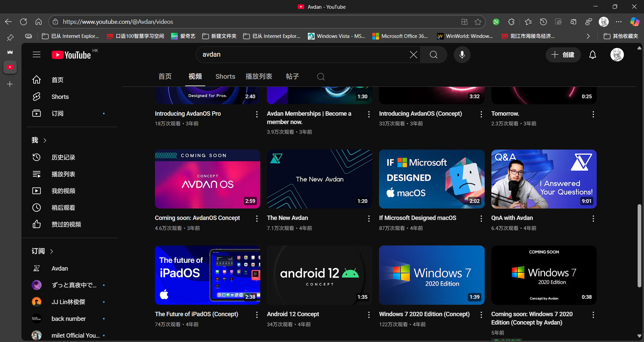
Task: Play the android 12 concept thumbnail
Action: (320, 275)
